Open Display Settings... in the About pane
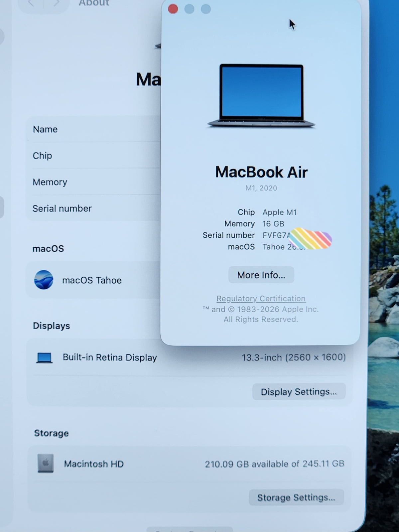 coord(299,392)
